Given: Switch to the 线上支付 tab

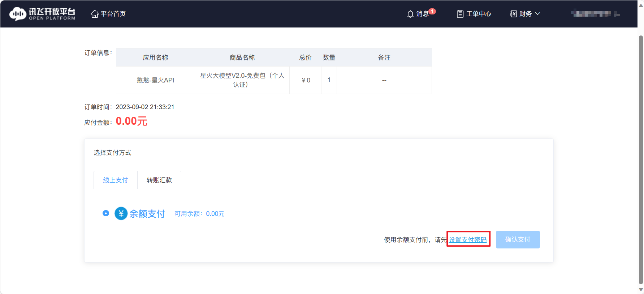Looking at the screenshot, I should (116, 180).
